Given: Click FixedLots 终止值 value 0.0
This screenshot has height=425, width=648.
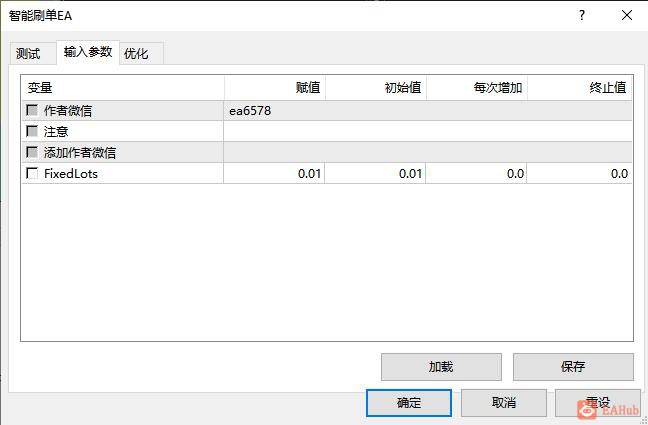Looking at the screenshot, I should tap(579, 173).
